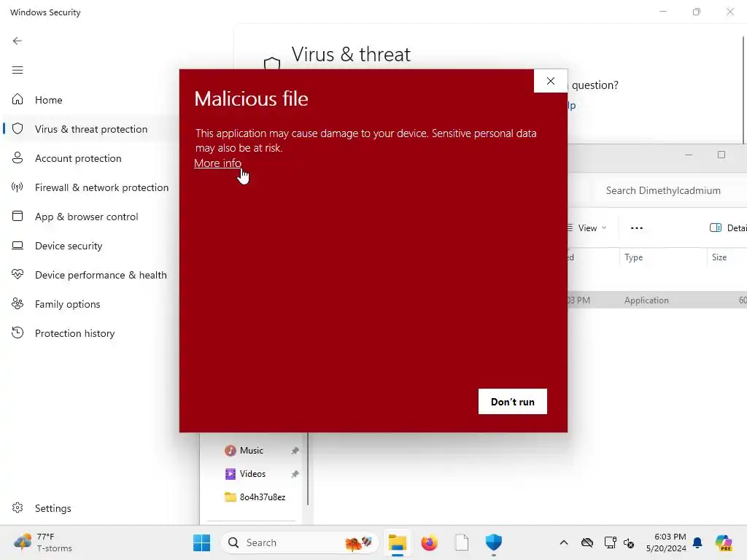This screenshot has width=747, height=560.
Task: Open the notifications bell in taskbar
Action: (697, 542)
